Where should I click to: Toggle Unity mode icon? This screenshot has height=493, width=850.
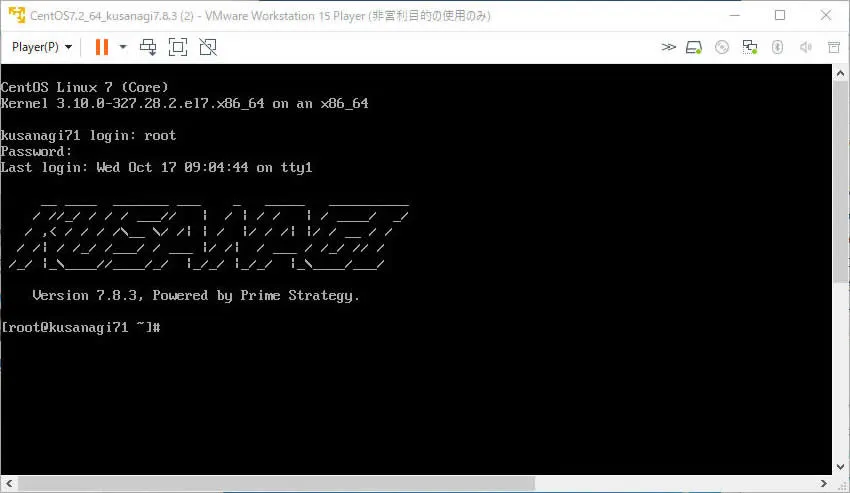pos(208,47)
